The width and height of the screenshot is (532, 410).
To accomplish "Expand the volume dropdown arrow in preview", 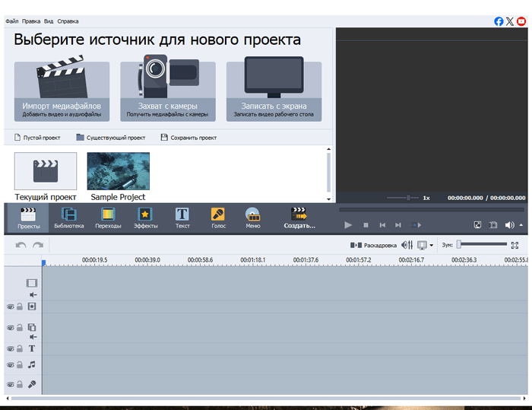I will pyautogui.click(x=521, y=225).
